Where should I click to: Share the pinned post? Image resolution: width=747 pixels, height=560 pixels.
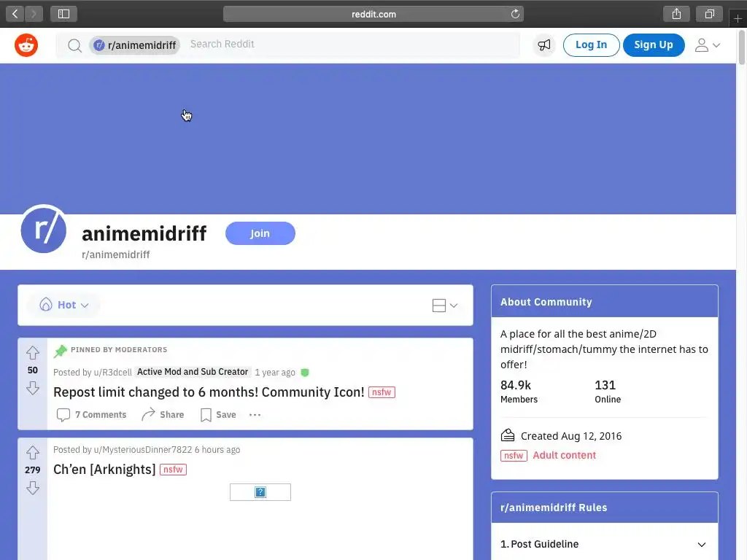coord(163,415)
